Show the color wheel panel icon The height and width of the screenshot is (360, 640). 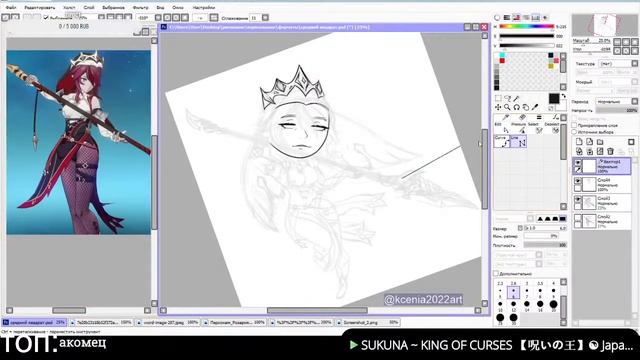[x=497, y=18]
